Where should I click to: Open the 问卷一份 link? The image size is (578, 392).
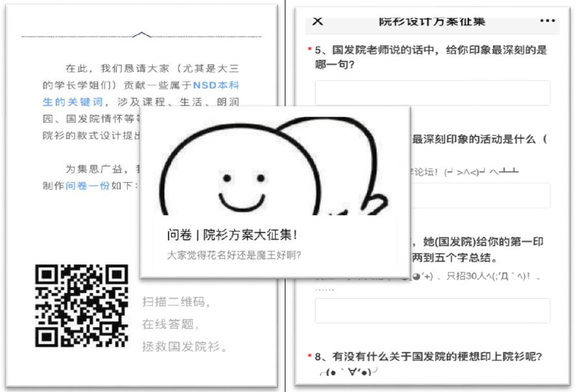[88, 185]
